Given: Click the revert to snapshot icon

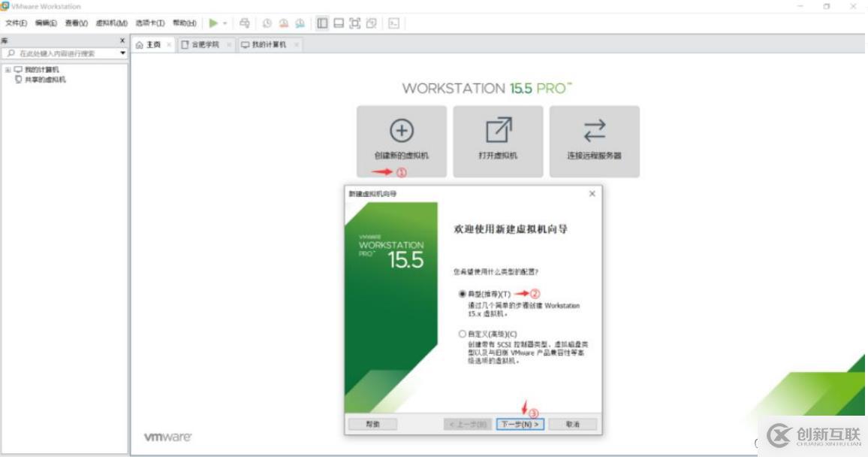Looking at the screenshot, I should [283, 23].
